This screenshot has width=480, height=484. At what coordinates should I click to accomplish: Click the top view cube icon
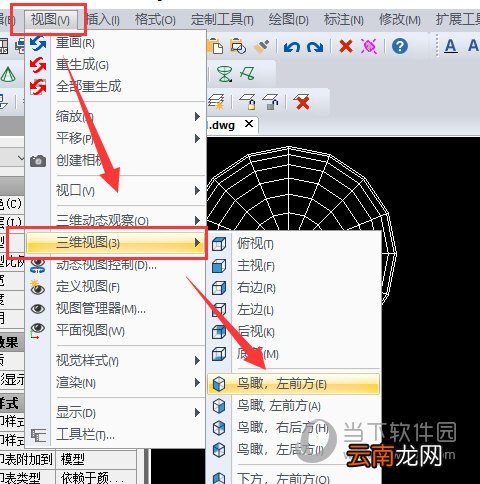tap(219, 244)
